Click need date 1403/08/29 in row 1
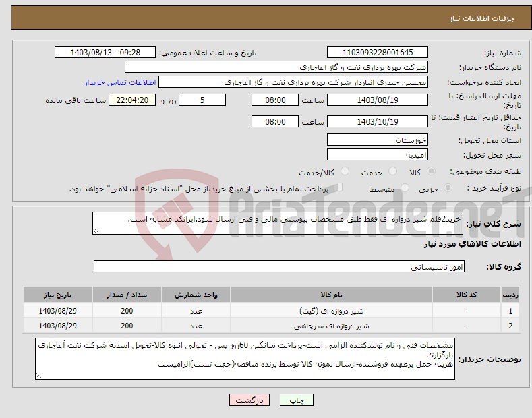532x418 pixels. tap(58, 311)
